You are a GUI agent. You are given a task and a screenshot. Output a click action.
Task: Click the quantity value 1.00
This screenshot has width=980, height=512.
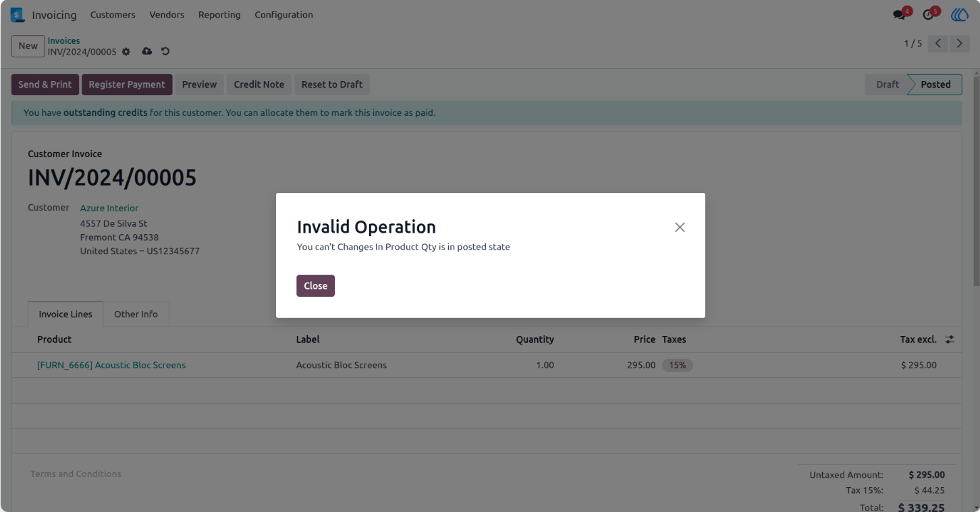pyautogui.click(x=545, y=365)
